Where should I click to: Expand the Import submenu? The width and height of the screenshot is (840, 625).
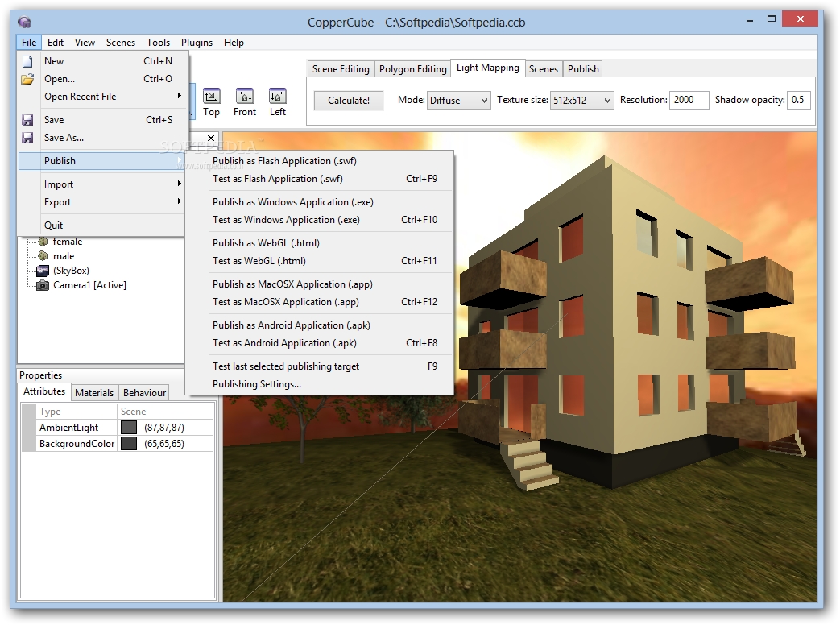click(x=179, y=184)
